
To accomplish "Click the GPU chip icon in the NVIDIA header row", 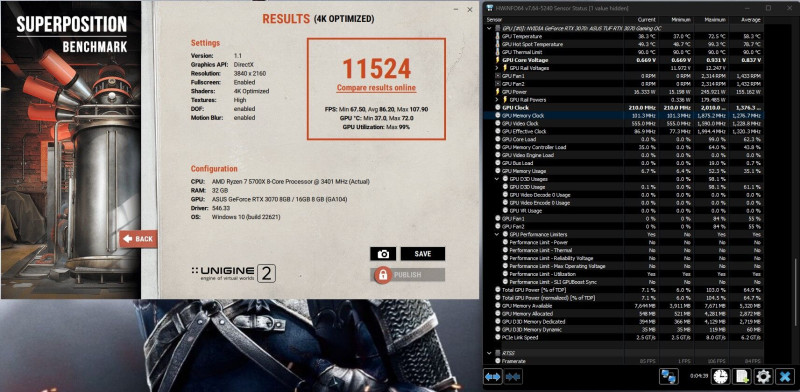I will [x=497, y=29].
